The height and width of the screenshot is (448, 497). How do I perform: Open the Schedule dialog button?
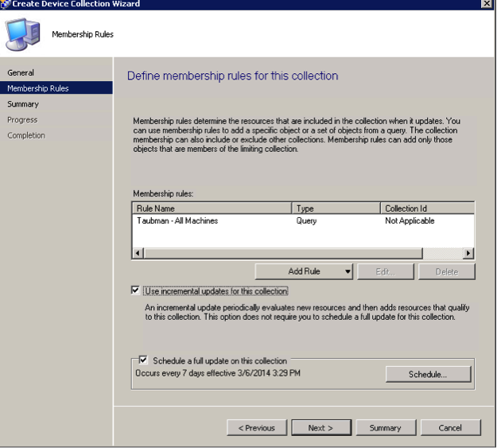[x=429, y=374]
